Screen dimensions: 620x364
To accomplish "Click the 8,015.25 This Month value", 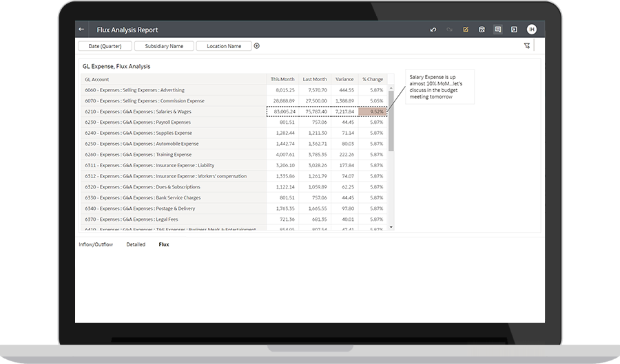I will point(285,90).
